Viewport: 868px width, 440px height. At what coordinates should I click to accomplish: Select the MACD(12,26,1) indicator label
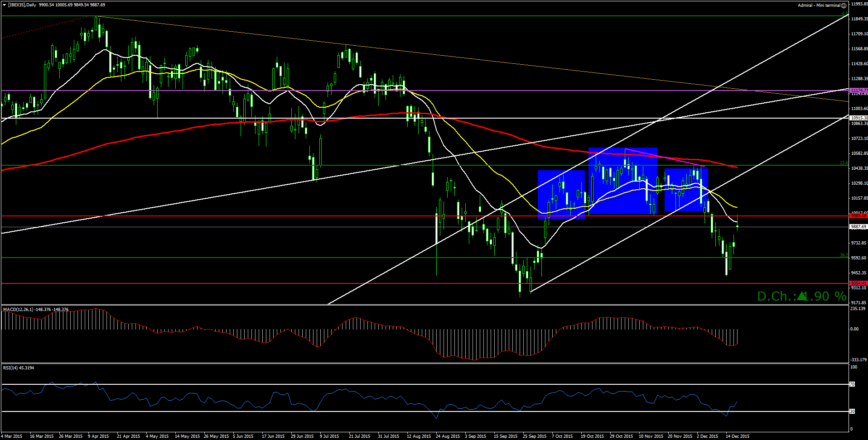tap(18, 310)
